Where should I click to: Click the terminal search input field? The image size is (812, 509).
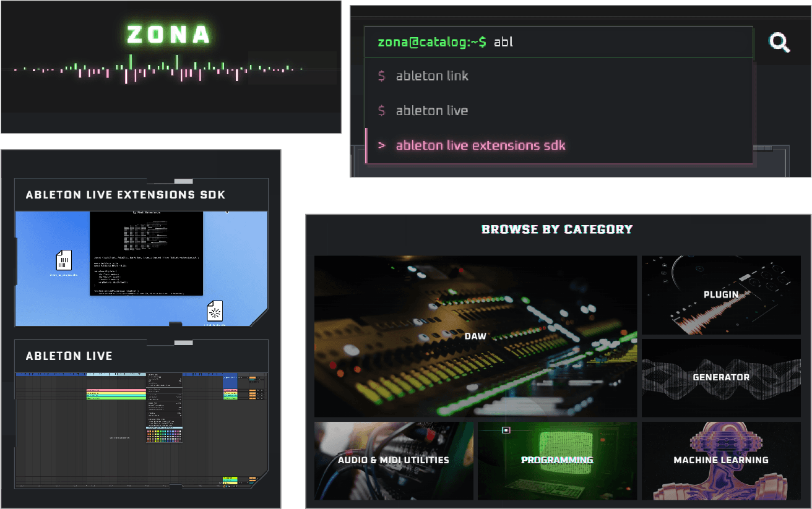coord(558,42)
